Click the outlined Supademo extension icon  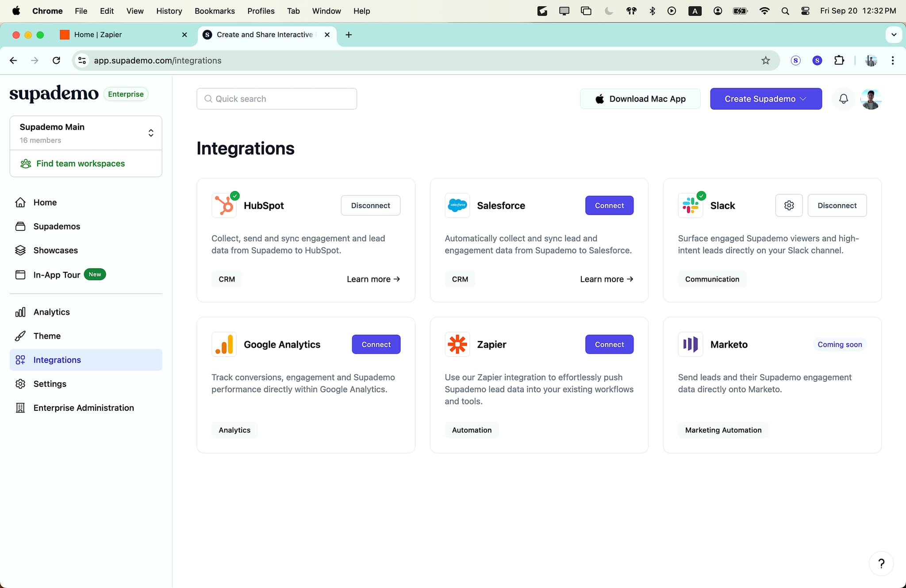[796, 61]
